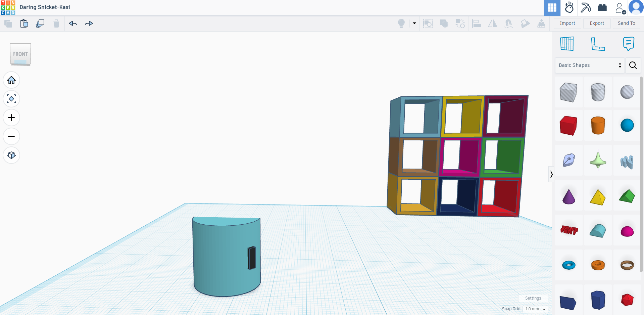This screenshot has width=644, height=315.
Task: Click the Paste icon
Action: tap(24, 24)
